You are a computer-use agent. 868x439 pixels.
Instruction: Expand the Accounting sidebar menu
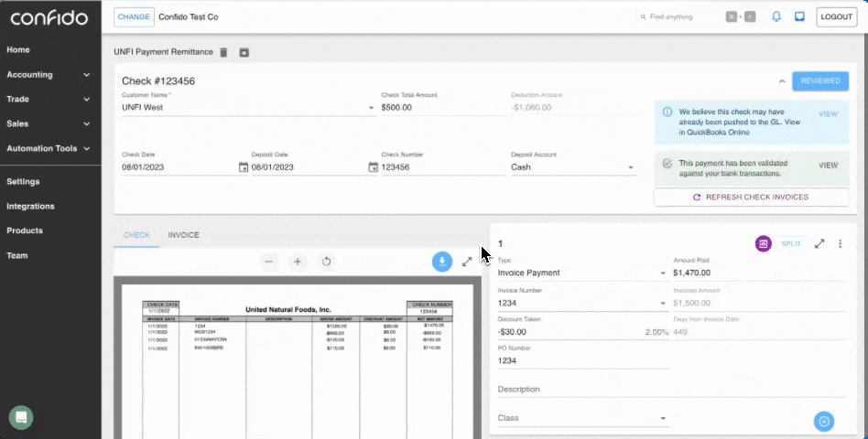(x=49, y=75)
